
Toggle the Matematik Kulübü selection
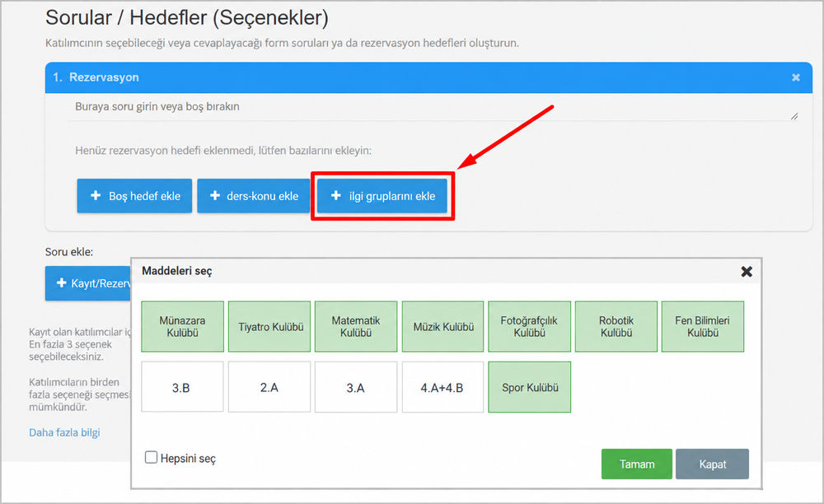pos(356,327)
